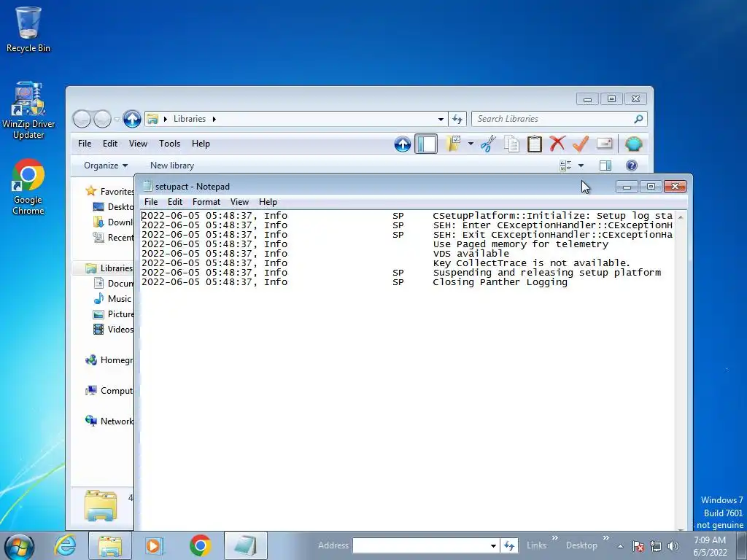Open Internet Explorer from taskbar
Image resolution: width=747 pixels, height=560 pixels.
pyautogui.click(x=65, y=545)
